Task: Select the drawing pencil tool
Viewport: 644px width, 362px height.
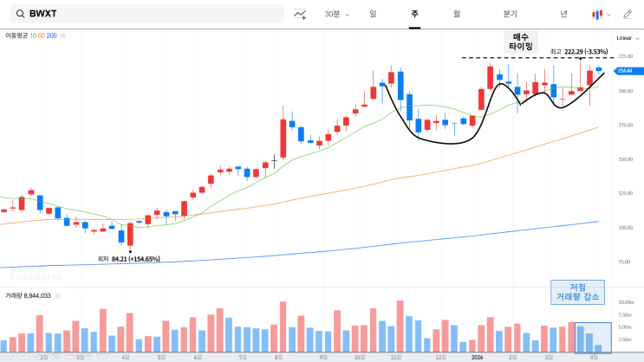Action: (x=628, y=15)
